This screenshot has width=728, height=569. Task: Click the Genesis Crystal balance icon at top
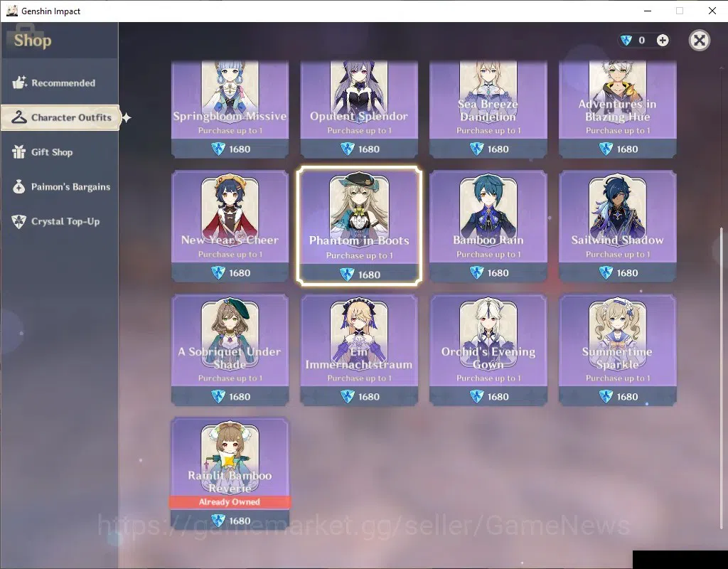click(x=626, y=41)
